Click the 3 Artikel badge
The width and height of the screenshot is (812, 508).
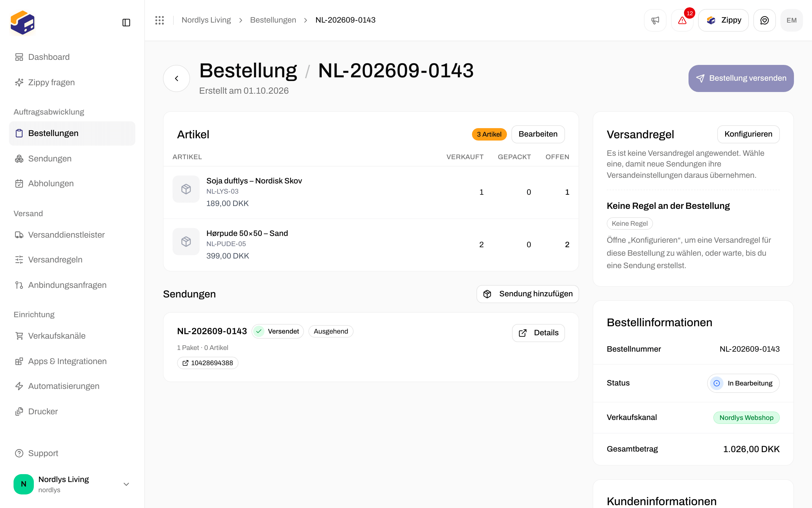tap(489, 134)
